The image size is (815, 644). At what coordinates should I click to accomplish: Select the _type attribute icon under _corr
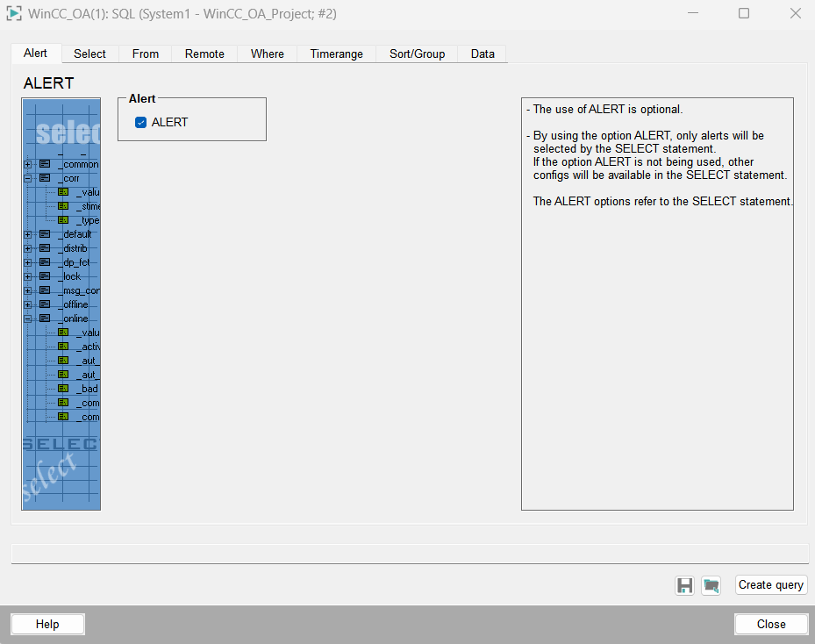coord(63,220)
